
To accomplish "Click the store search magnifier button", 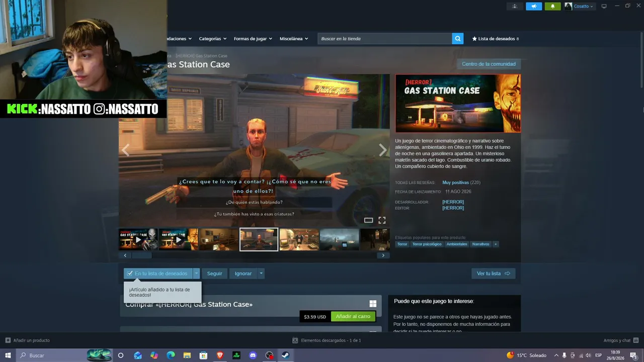I will point(457,39).
